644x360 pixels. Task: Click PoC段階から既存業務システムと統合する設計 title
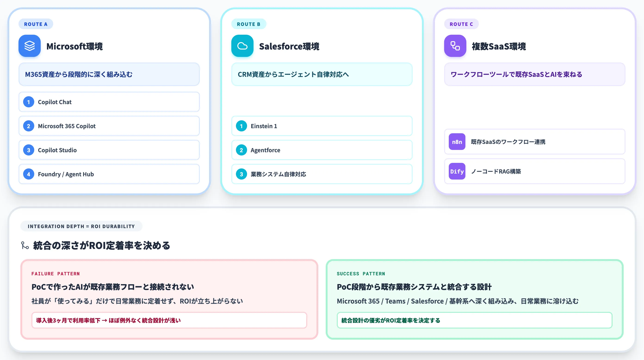click(414, 287)
